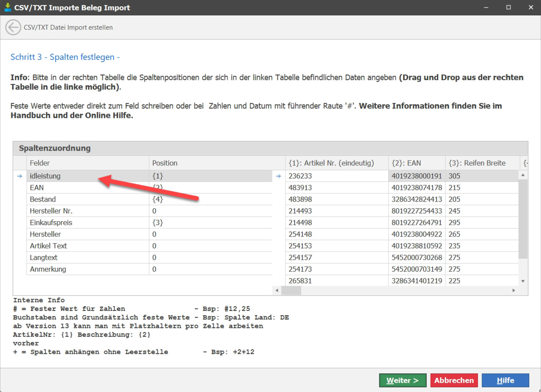Select the Langtext field row
Viewport: 541px width, 392px height.
(x=88, y=258)
